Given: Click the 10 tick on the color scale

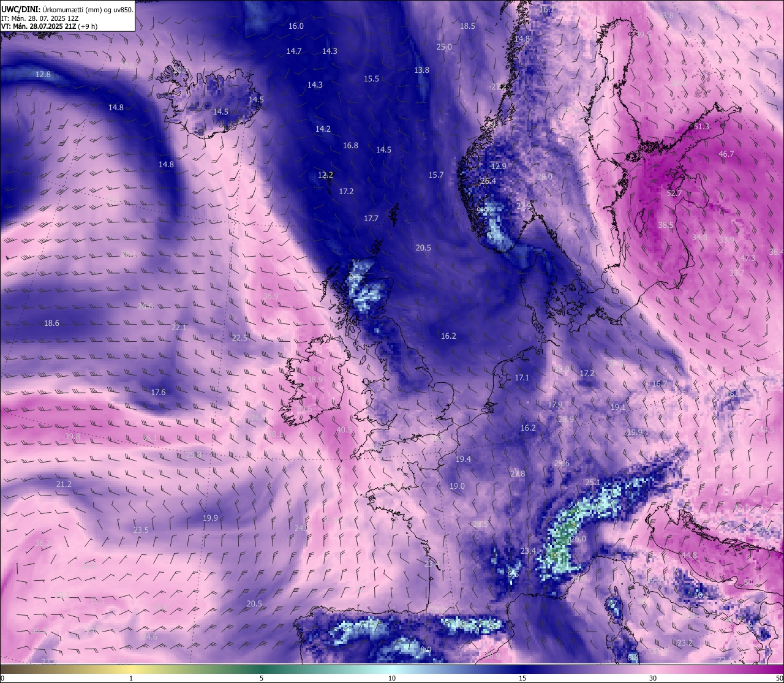Looking at the screenshot, I should (x=392, y=677).
